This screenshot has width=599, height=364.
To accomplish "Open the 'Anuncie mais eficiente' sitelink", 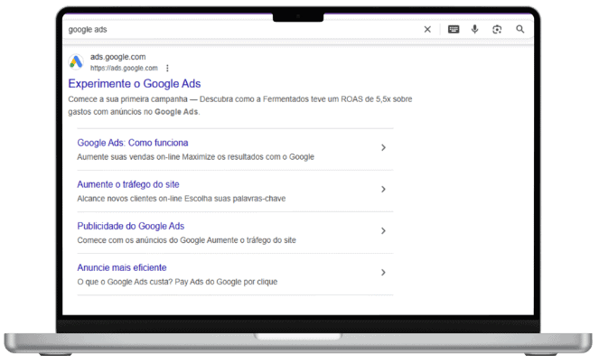I will [122, 267].
